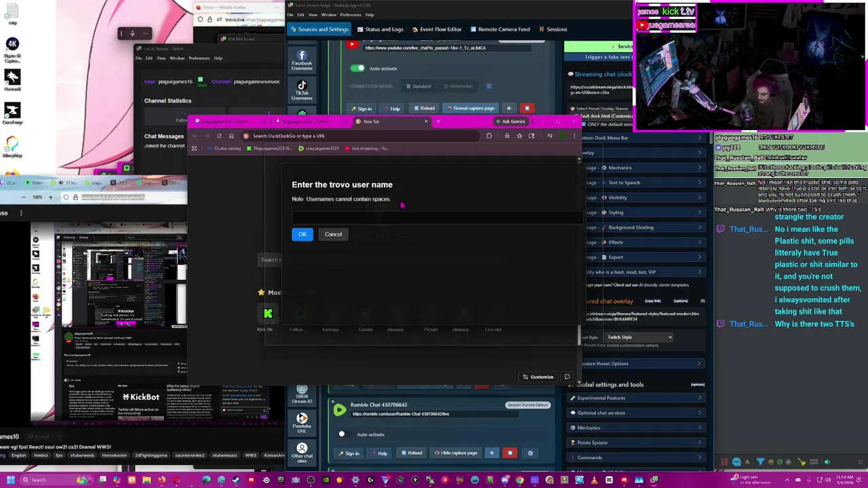Open Other chat sites source list
Screen dimensions: 868x488
tap(302, 453)
